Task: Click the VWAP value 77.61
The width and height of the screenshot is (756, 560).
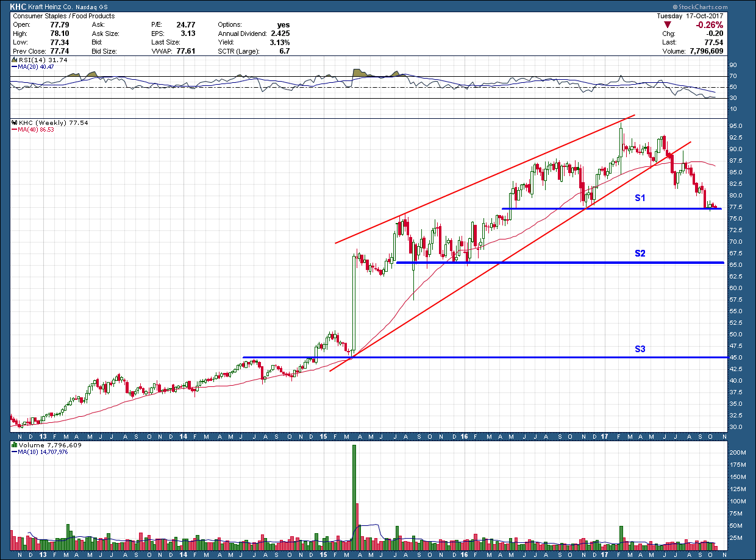Action: click(x=187, y=52)
